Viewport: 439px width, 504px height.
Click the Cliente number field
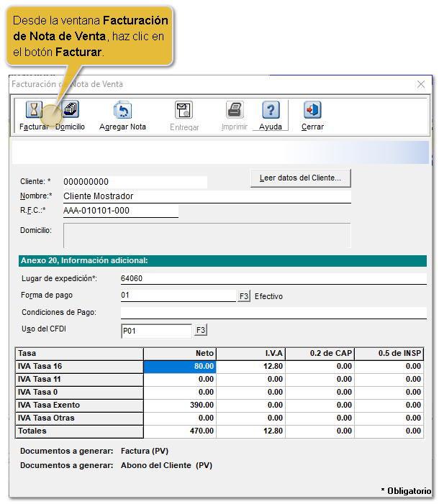point(135,182)
